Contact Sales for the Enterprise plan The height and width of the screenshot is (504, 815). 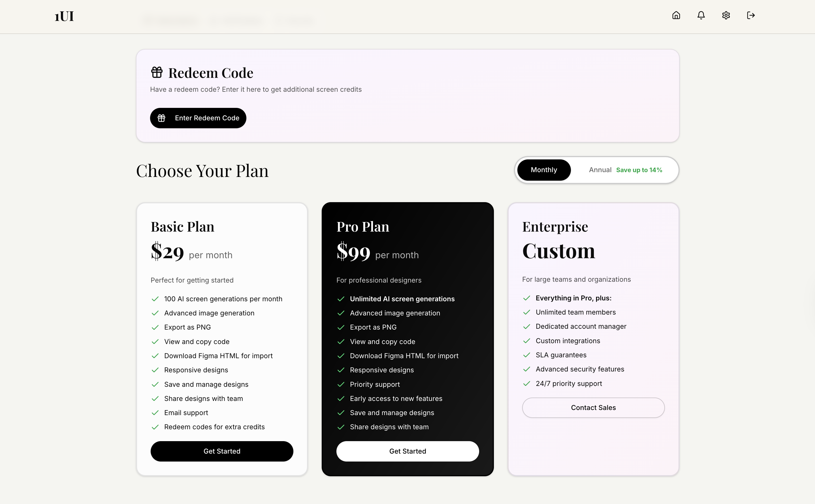coord(593,407)
